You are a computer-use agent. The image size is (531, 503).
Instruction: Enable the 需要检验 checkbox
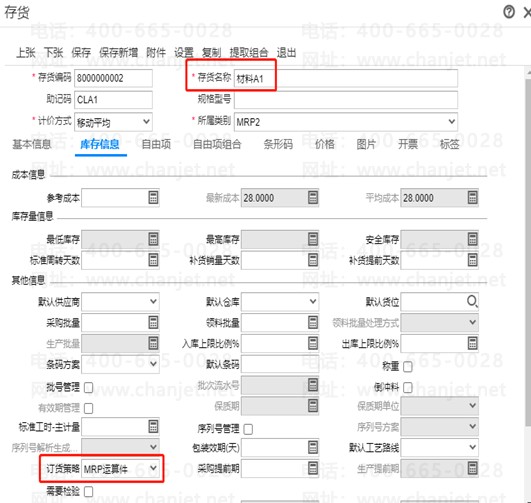click(88, 491)
